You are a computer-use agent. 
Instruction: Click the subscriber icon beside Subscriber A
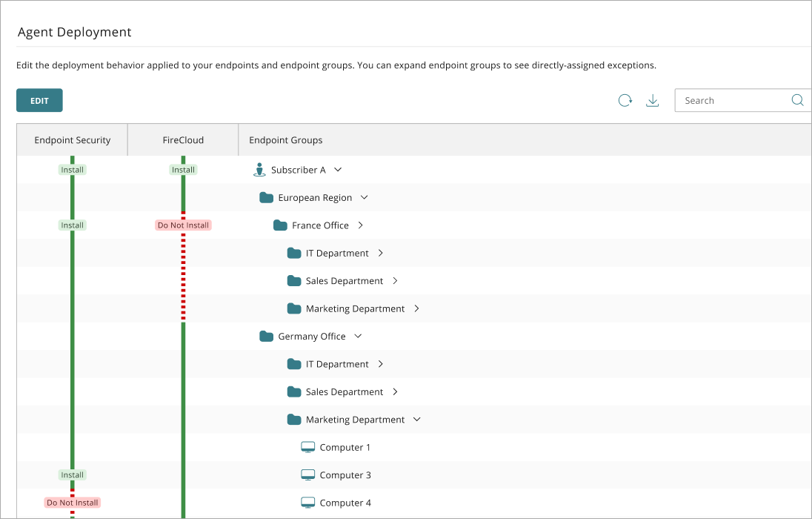pyautogui.click(x=259, y=169)
